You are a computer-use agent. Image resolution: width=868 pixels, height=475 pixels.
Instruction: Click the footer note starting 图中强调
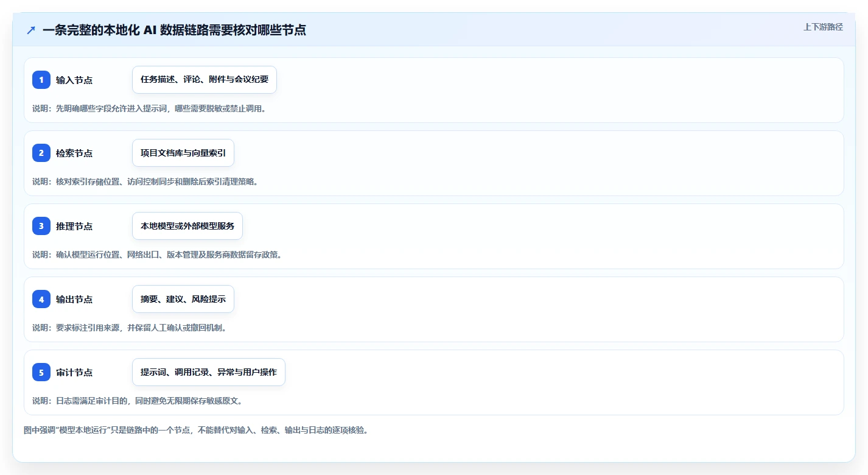coord(195,430)
